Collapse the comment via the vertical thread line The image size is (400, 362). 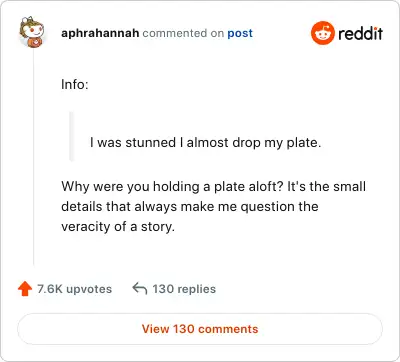(x=34, y=157)
